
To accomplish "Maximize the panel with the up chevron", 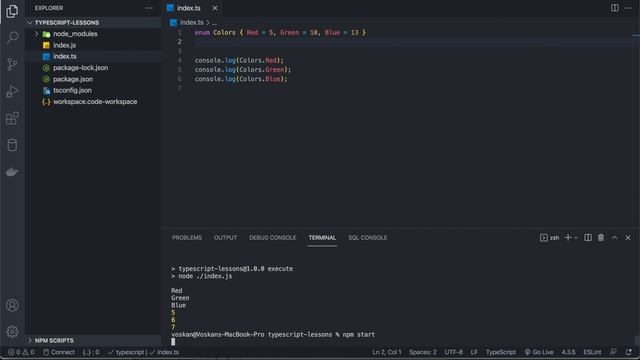I will click(x=614, y=238).
